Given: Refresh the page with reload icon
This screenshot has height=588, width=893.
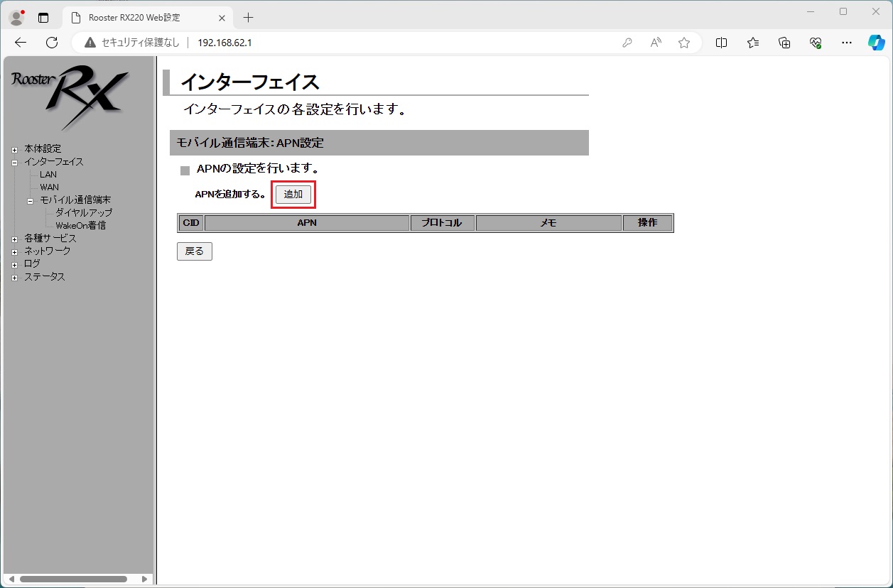Looking at the screenshot, I should pos(52,43).
